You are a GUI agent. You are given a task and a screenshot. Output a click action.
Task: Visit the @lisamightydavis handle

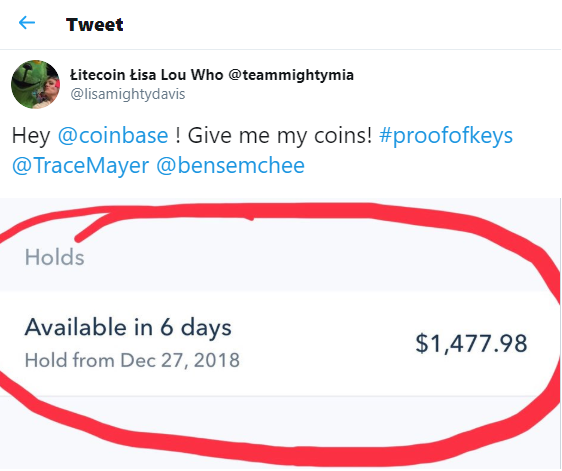pyautogui.click(x=128, y=94)
